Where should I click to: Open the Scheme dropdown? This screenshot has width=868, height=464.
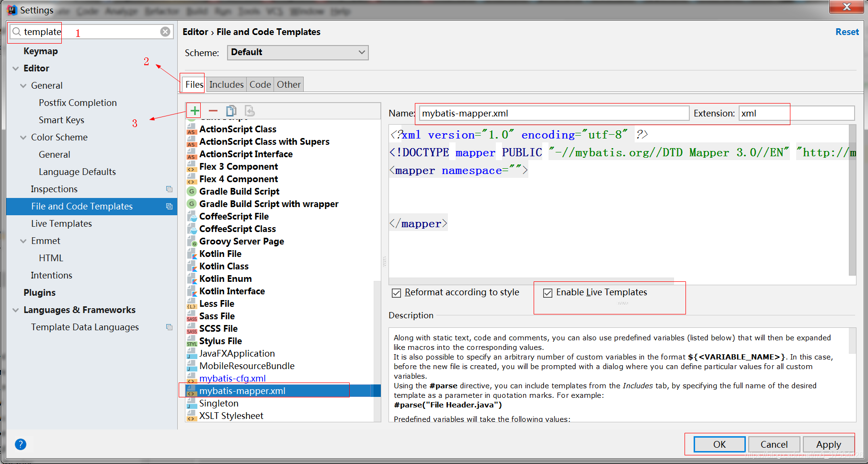click(x=297, y=52)
